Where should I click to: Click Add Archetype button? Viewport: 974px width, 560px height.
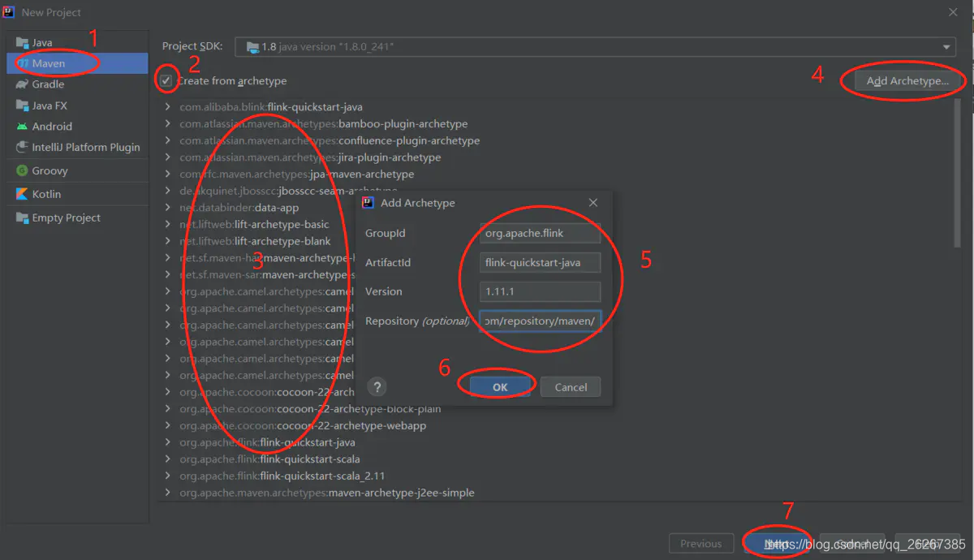pyautogui.click(x=907, y=80)
